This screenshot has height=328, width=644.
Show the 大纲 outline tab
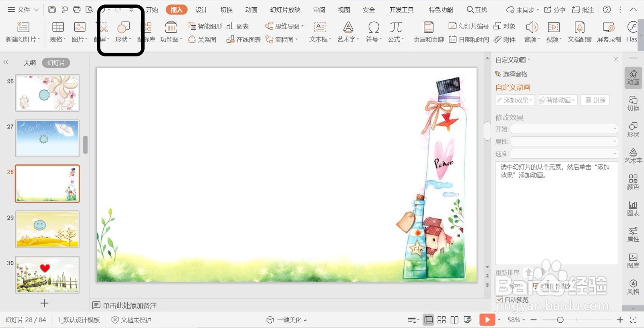(30, 63)
